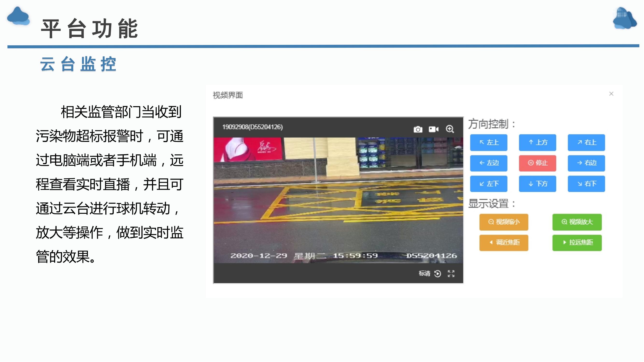The height and width of the screenshot is (362, 644).
Task: Click the replay circular arrow icon
Action: click(x=438, y=274)
